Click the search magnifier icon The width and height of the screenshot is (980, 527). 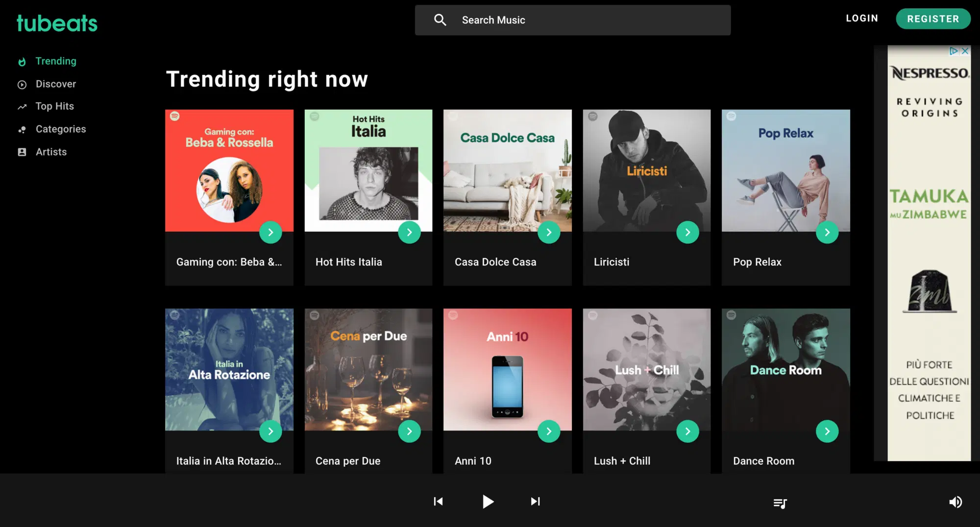pyautogui.click(x=440, y=20)
